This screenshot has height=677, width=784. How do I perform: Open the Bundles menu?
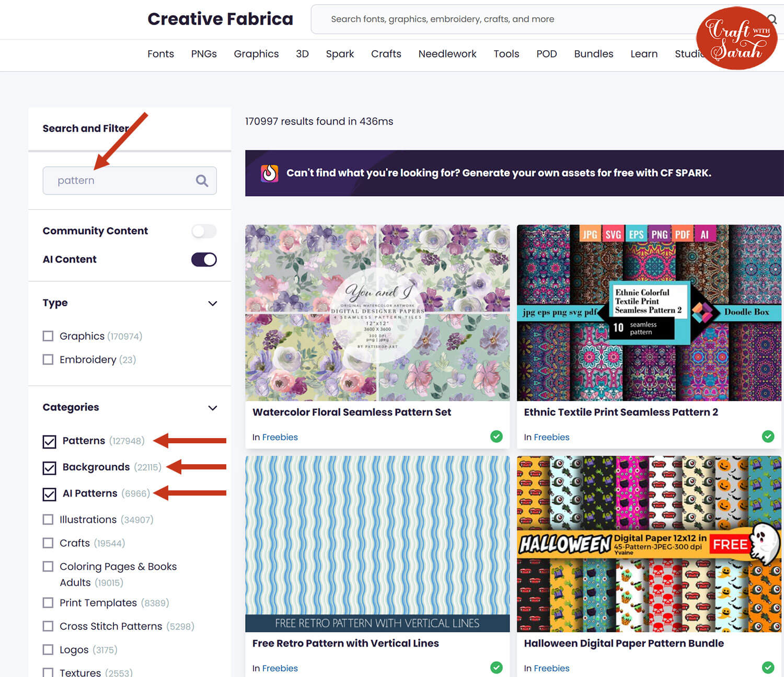pos(594,54)
